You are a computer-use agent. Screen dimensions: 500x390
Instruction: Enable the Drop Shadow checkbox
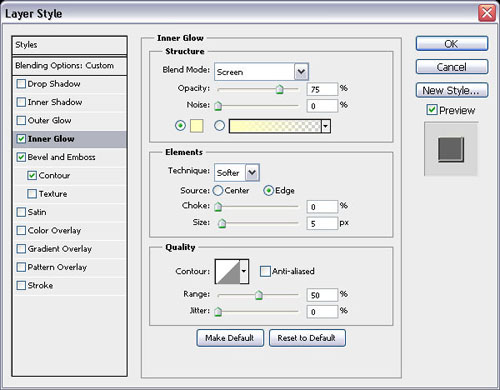(21, 84)
